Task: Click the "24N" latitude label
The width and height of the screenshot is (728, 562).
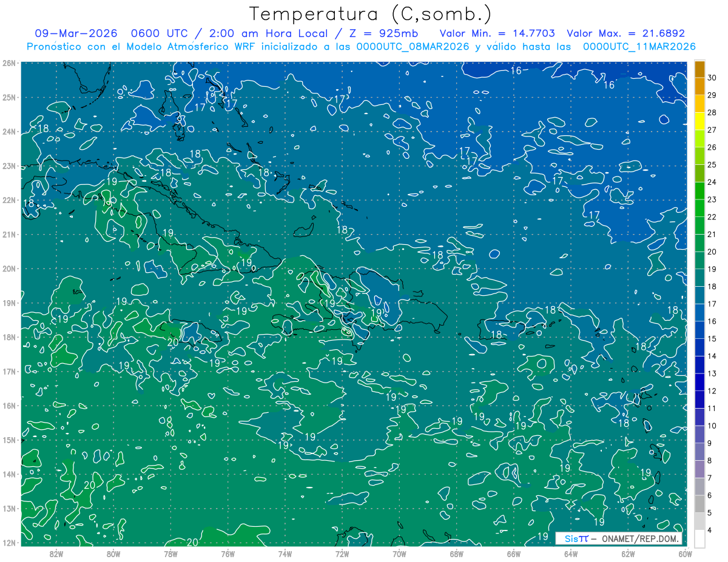Action: coord(9,132)
